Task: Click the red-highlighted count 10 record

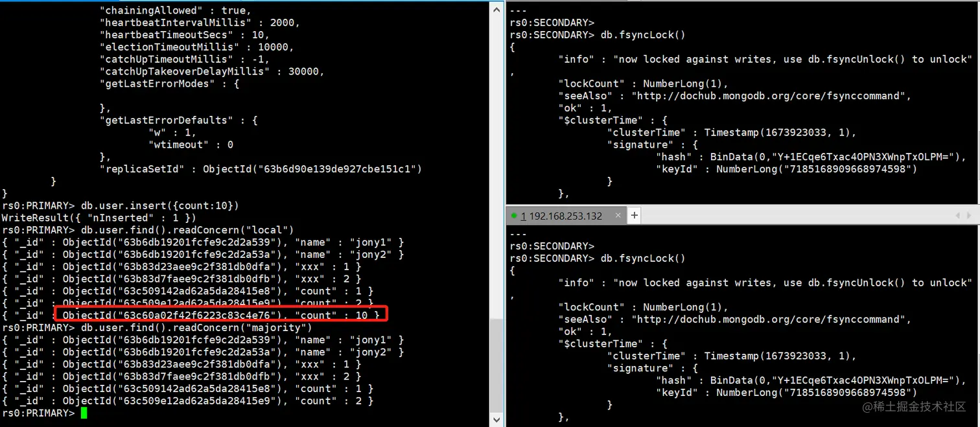Action: click(x=220, y=315)
